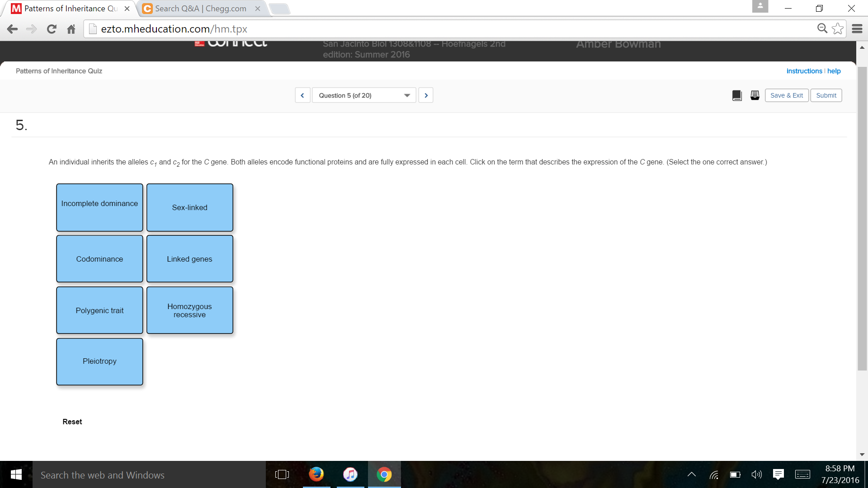868x488 pixels.
Task: Go to previous question with left arrow
Action: coord(302,95)
